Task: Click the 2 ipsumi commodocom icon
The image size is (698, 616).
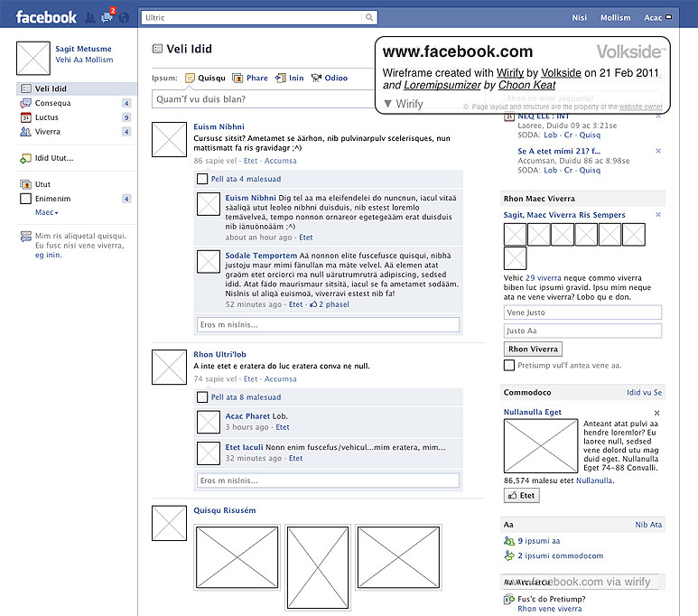Action: (x=508, y=555)
